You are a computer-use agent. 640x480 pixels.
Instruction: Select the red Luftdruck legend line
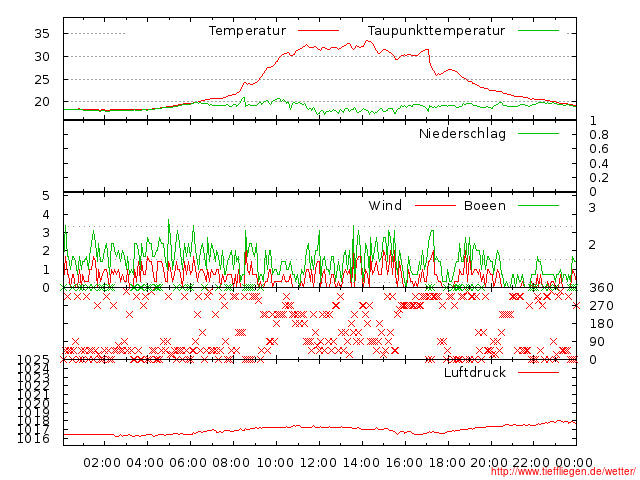pos(538,372)
